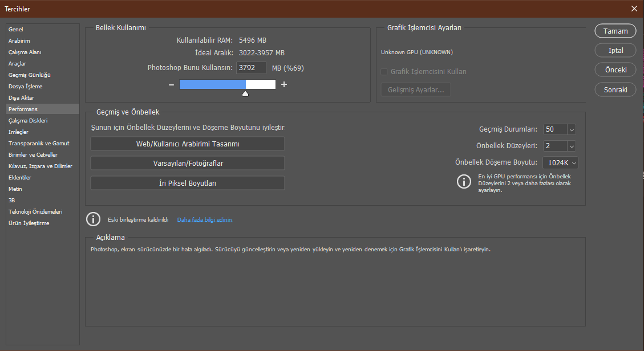Open the Geçmiş Durumları dropdown
This screenshot has height=351, width=644.
pyautogui.click(x=572, y=129)
